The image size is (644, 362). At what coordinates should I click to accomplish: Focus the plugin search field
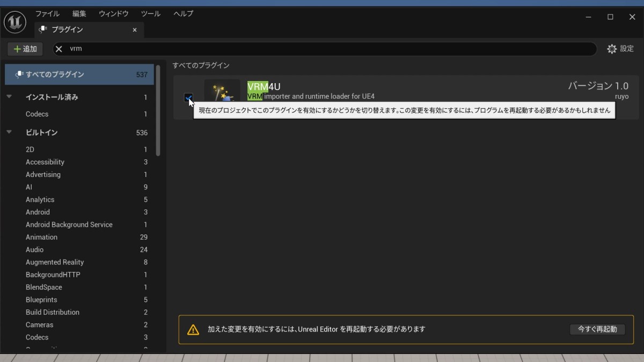(325, 49)
